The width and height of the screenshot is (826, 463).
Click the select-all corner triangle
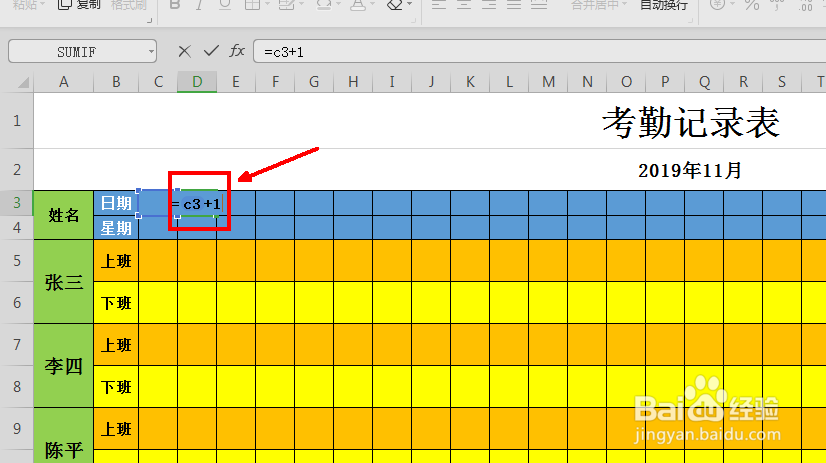tap(23, 83)
